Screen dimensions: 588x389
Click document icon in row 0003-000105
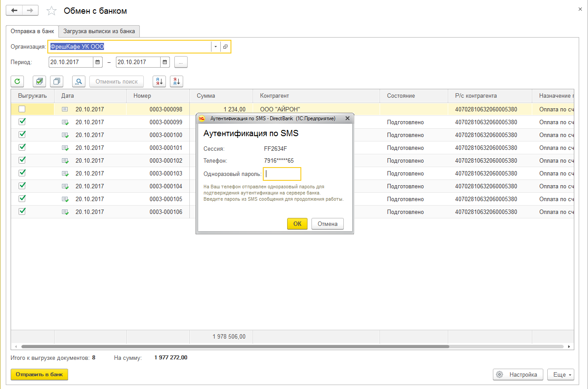[65, 199]
